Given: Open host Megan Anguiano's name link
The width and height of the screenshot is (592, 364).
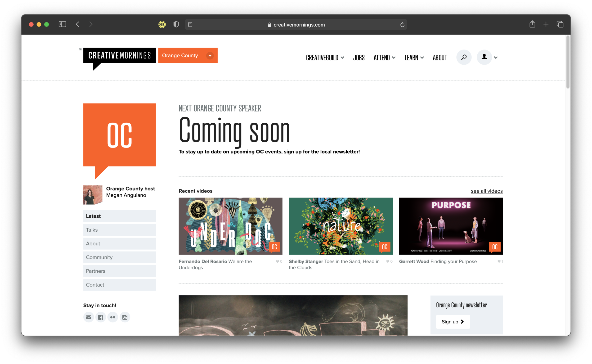Looking at the screenshot, I should 126,195.
